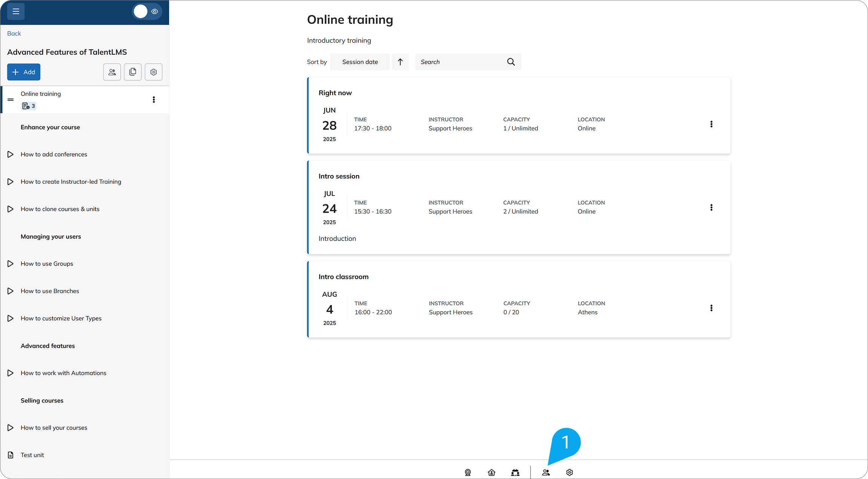Open How to use Groups unit
Viewport: 868px width, 479px height.
pos(47,264)
